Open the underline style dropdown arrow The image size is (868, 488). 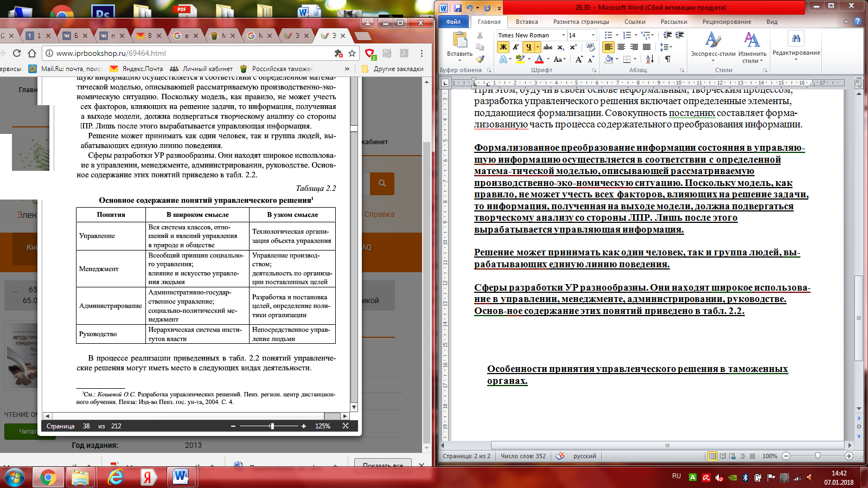click(x=538, y=47)
